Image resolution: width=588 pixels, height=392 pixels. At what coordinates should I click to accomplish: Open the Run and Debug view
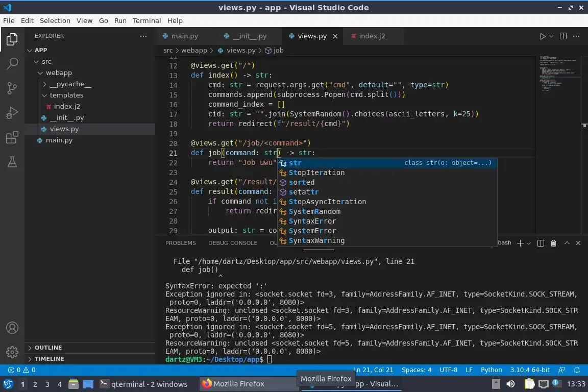point(12,113)
